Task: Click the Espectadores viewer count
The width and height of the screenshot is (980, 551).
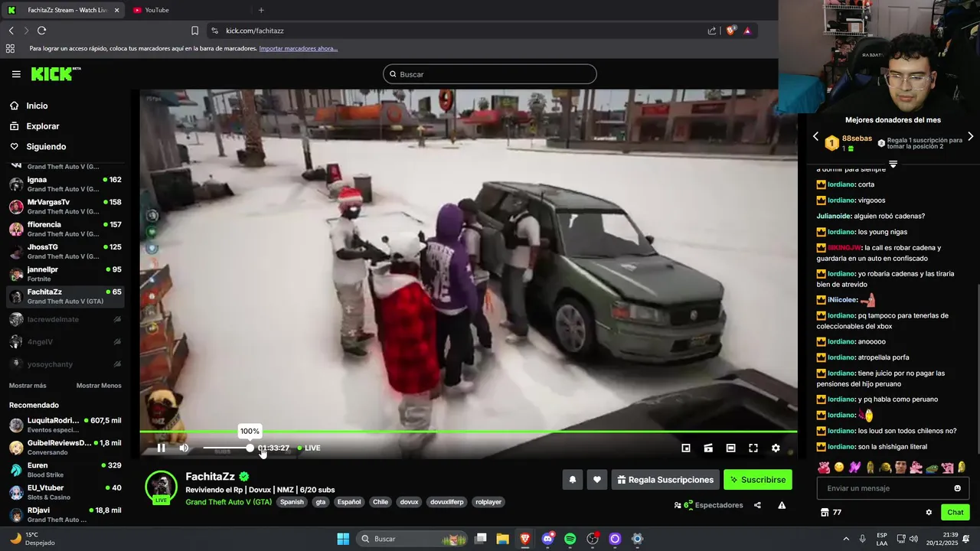Action: [x=708, y=505]
